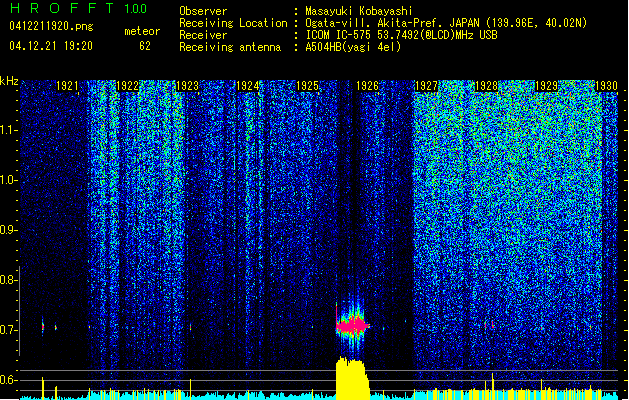Select the meteor count value 62
Screen dimensions: 629x400
coord(145,46)
